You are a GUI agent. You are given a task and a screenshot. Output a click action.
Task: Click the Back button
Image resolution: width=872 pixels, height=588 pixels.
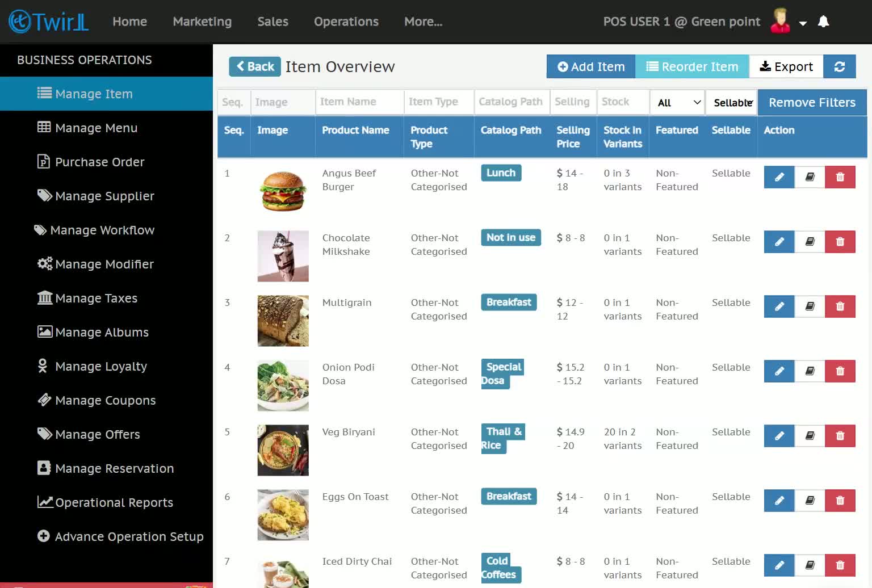pos(255,66)
